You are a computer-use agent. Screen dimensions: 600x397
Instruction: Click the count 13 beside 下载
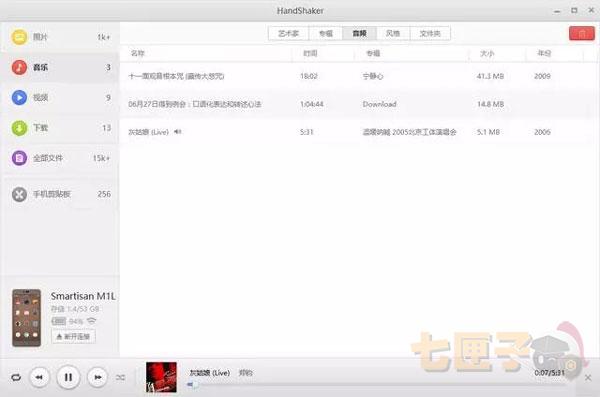pyautogui.click(x=106, y=128)
